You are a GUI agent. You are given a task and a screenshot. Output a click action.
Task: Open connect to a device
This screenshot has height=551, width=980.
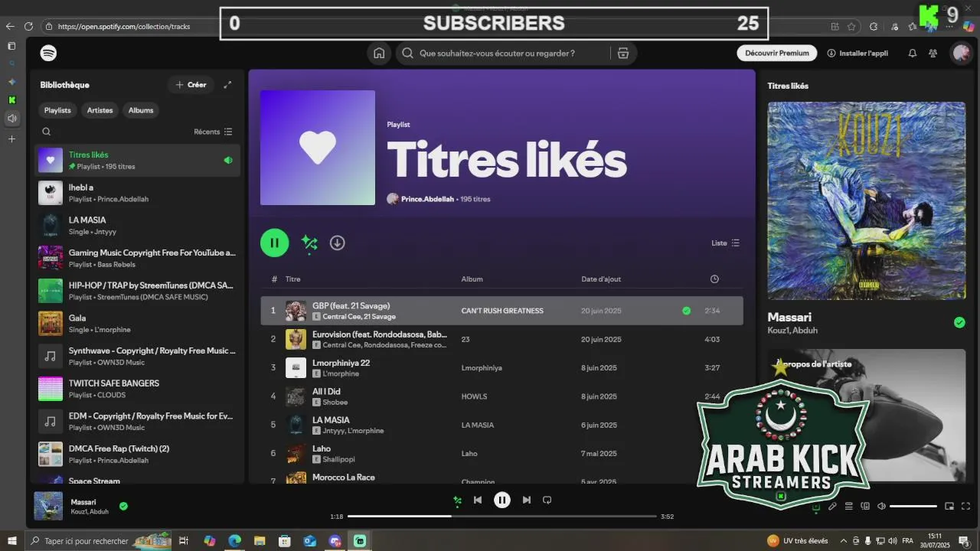click(865, 506)
